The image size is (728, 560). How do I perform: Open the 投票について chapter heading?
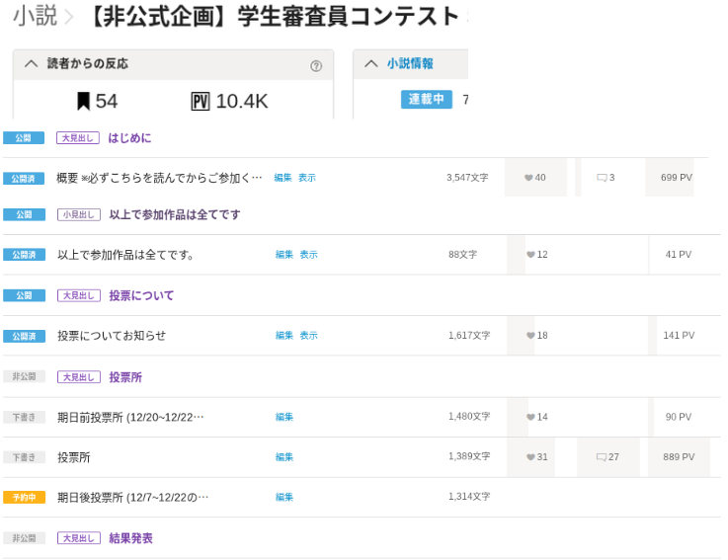point(141,295)
